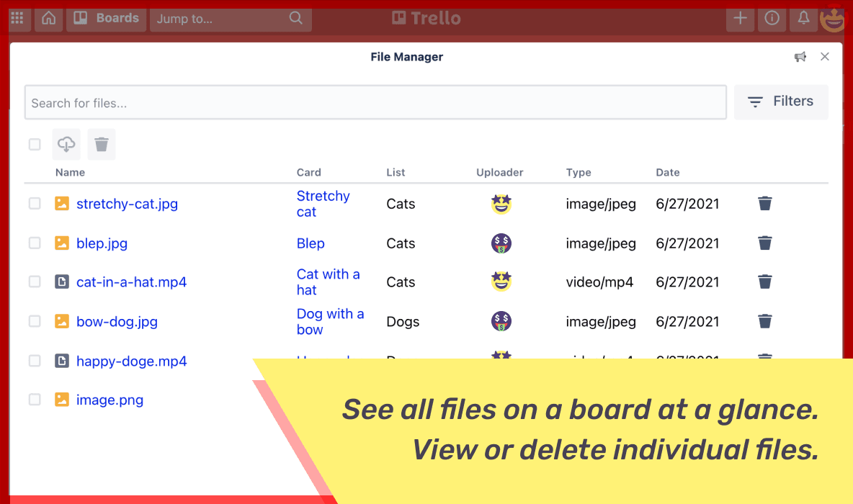Open the Trello apps grid switcher
This screenshot has width=853, height=504.
18,19
